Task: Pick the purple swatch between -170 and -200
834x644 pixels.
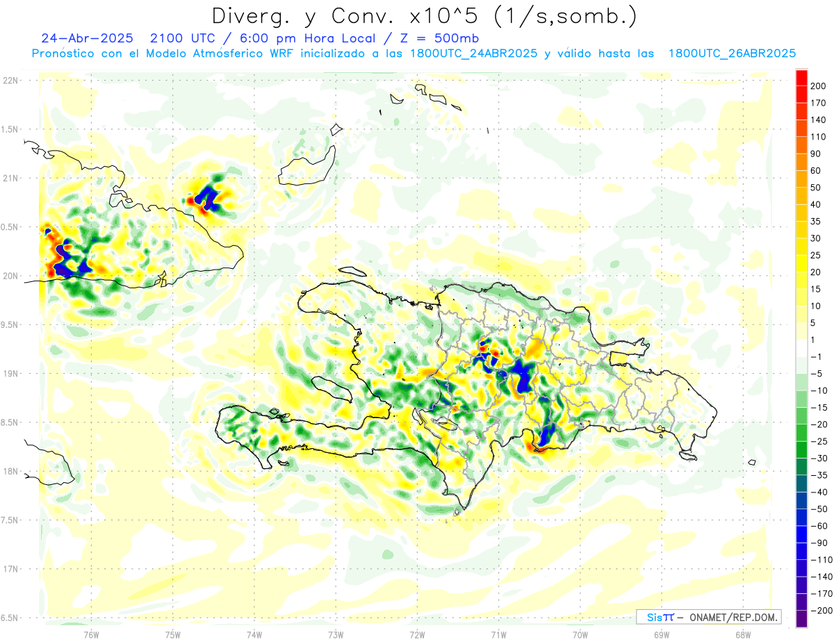Action: tap(802, 602)
